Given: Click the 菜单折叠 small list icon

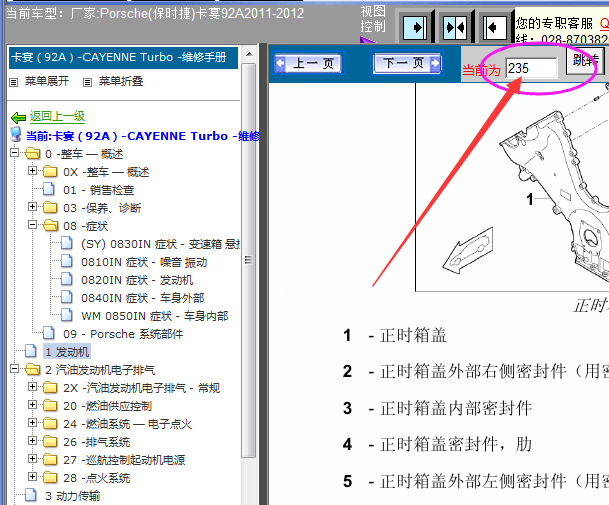Looking at the screenshot, I should pyautogui.click(x=87, y=82).
